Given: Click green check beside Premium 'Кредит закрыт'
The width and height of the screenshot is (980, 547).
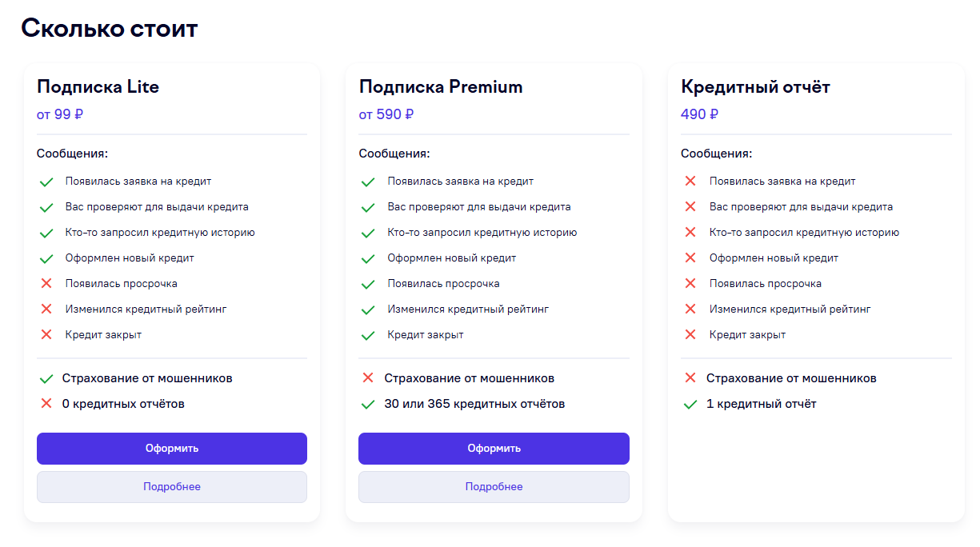Looking at the screenshot, I should tap(368, 335).
